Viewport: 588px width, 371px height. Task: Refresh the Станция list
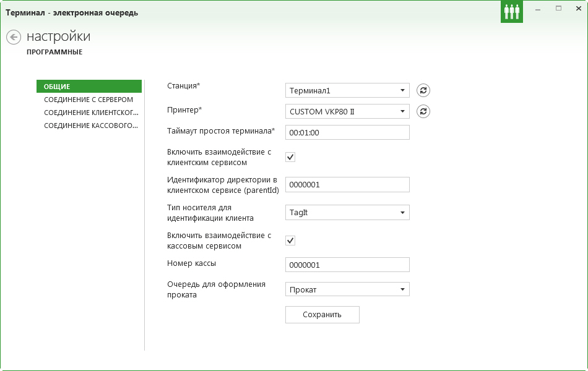point(423,90)
